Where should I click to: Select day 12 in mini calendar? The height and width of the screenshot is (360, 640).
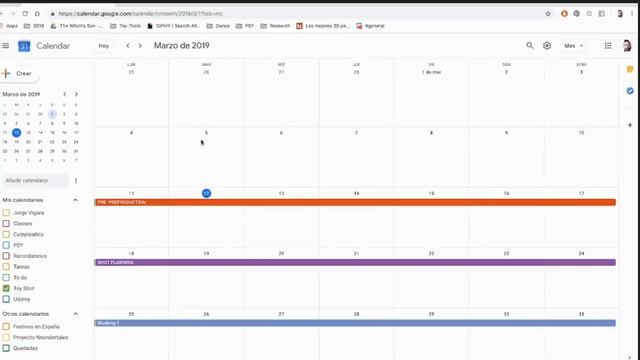[x=16, y=133]
